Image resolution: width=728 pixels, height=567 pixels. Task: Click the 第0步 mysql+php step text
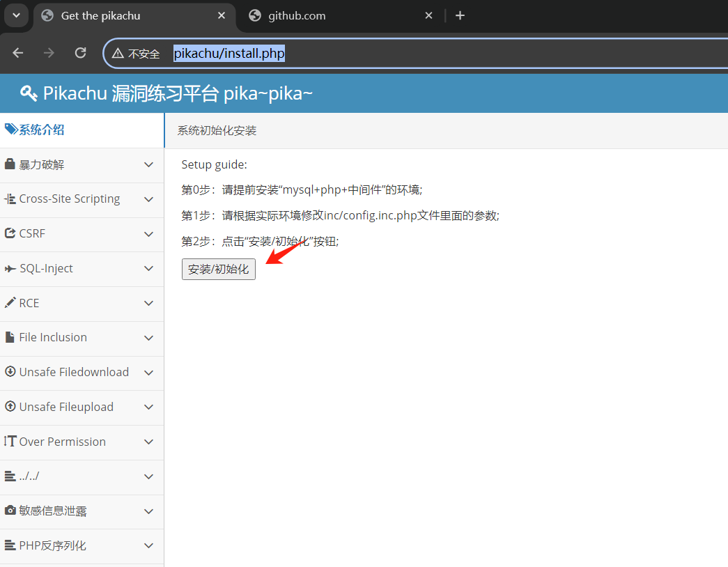pos(302,190)
